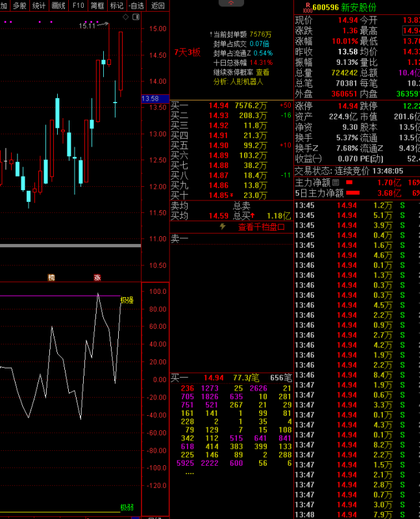Click 总买 1.18亿 value

[x=279, y=216]
